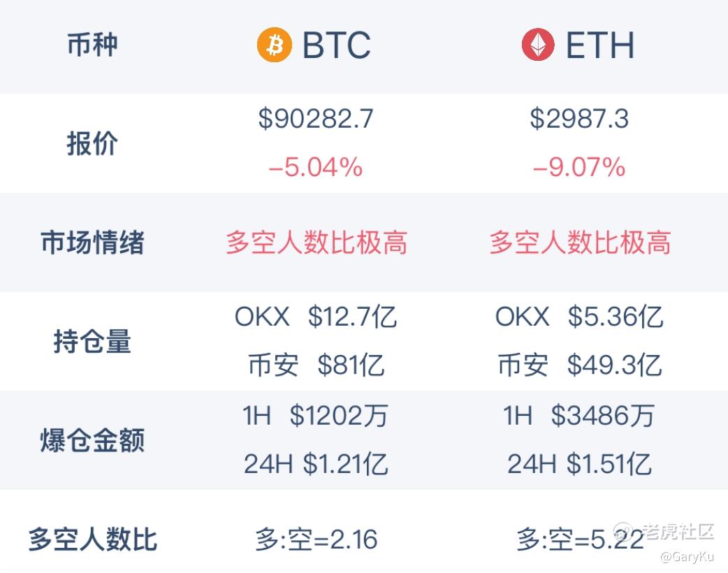Viewport: 728px width, 573px height.
Task: Select OKX $12.7亿 open interest value
Action: (316, 317)
